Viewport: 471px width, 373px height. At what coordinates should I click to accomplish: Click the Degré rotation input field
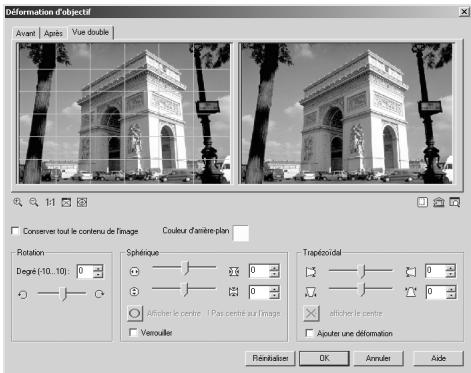coord(85,271)
